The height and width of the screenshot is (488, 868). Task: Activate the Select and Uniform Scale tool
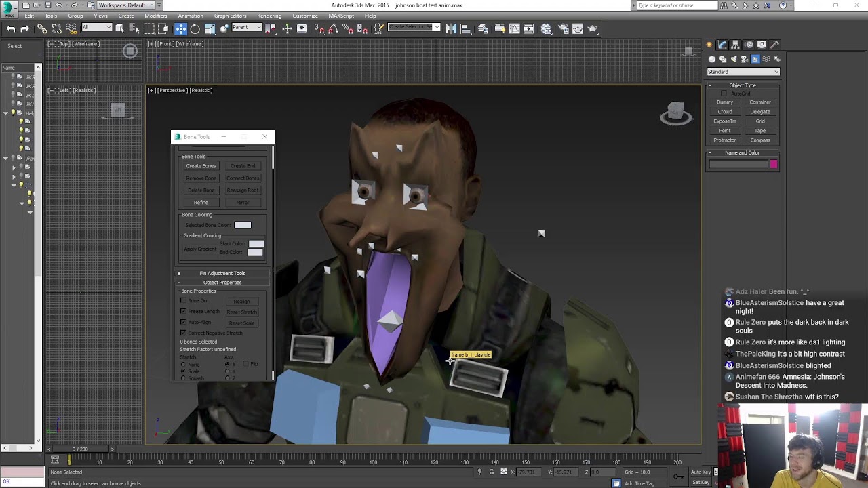(210, 28)
